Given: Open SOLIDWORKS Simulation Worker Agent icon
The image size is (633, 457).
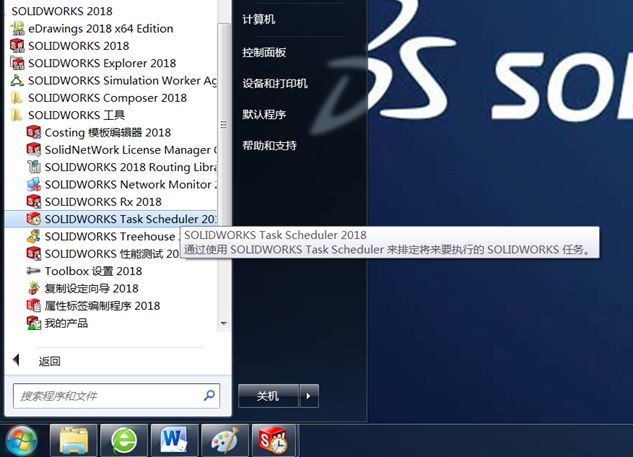Looking at the screenshot, I should coord(17,80).
